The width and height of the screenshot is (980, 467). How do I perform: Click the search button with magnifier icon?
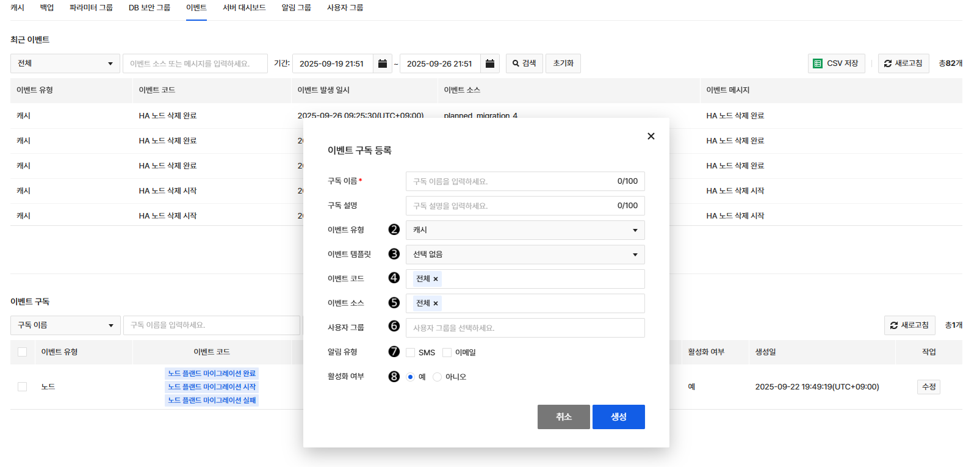click(x=524, y=63)
